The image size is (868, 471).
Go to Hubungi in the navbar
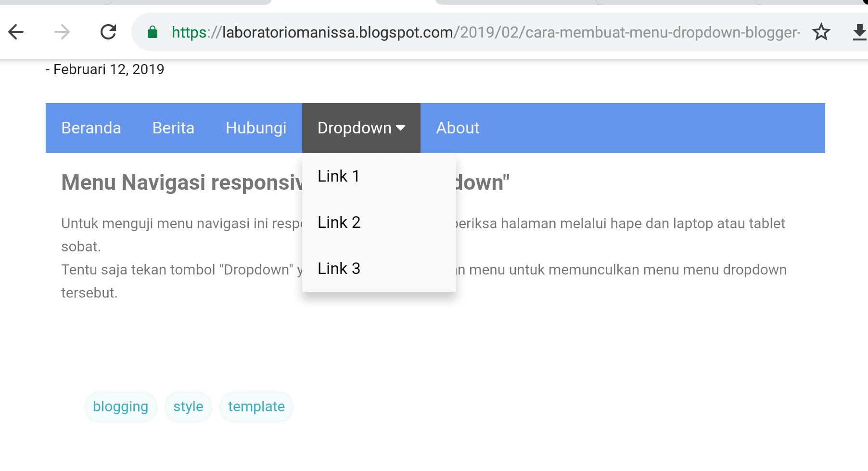(256, 128)
